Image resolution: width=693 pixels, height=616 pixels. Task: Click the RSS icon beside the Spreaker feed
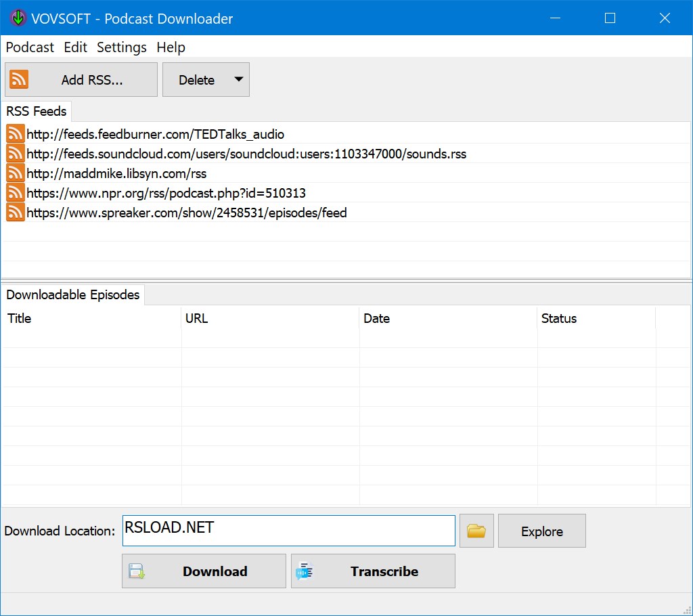15,213
